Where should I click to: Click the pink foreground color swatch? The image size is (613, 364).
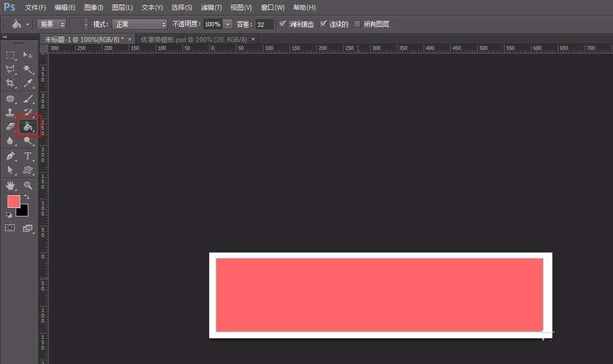13,201
